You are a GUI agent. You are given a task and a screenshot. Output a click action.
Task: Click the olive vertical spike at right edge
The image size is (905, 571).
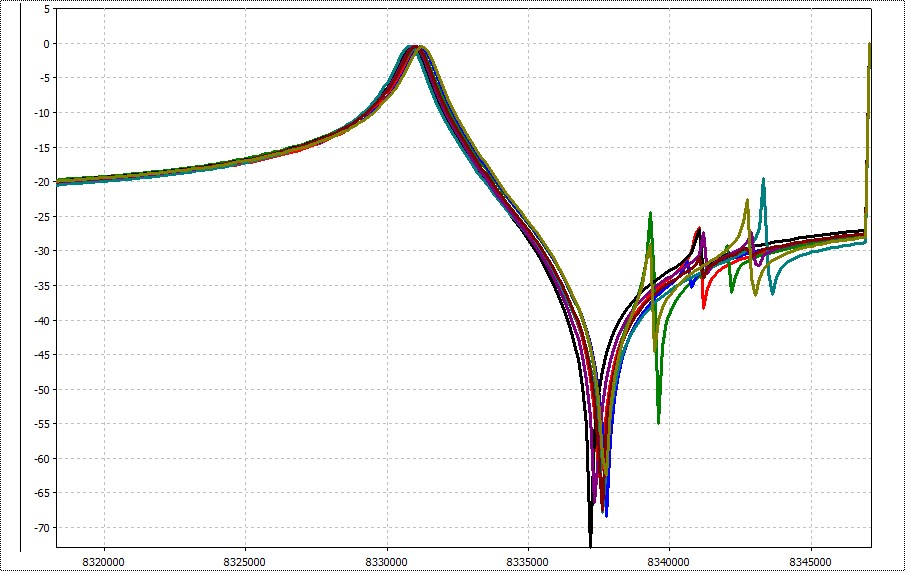(x=868, y=120)
